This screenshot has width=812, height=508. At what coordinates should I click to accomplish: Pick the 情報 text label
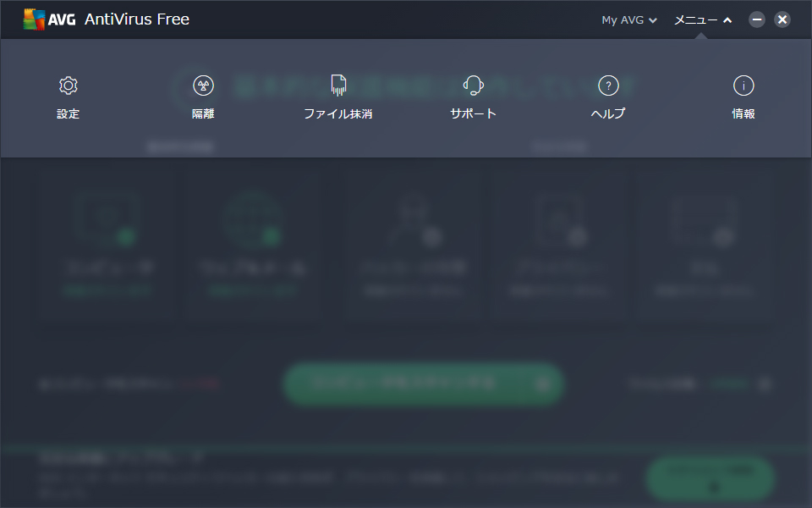[x=743, y=113]
